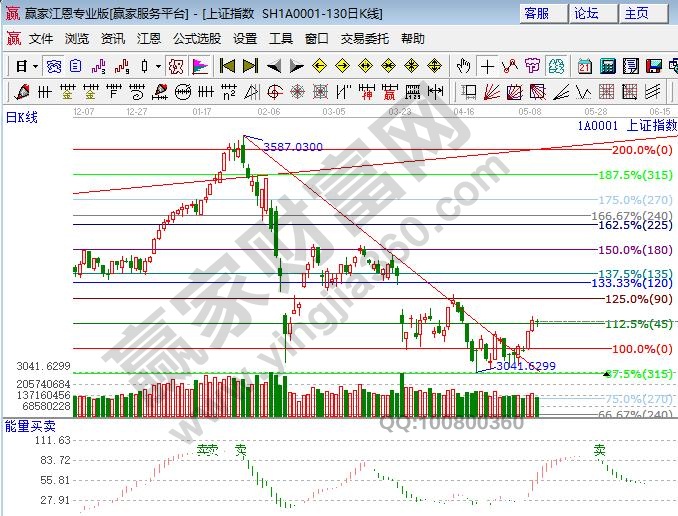Viewport: 678px width, 516px height.
Task: Open the calendar icon in toolbar
Action: pyautogui.click(x=585, y=66)
